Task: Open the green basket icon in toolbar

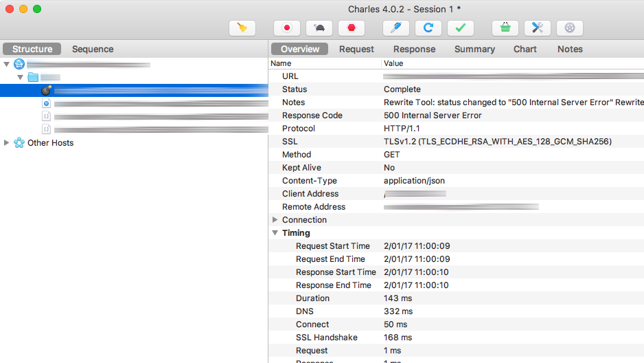Action: pos(505,28)
